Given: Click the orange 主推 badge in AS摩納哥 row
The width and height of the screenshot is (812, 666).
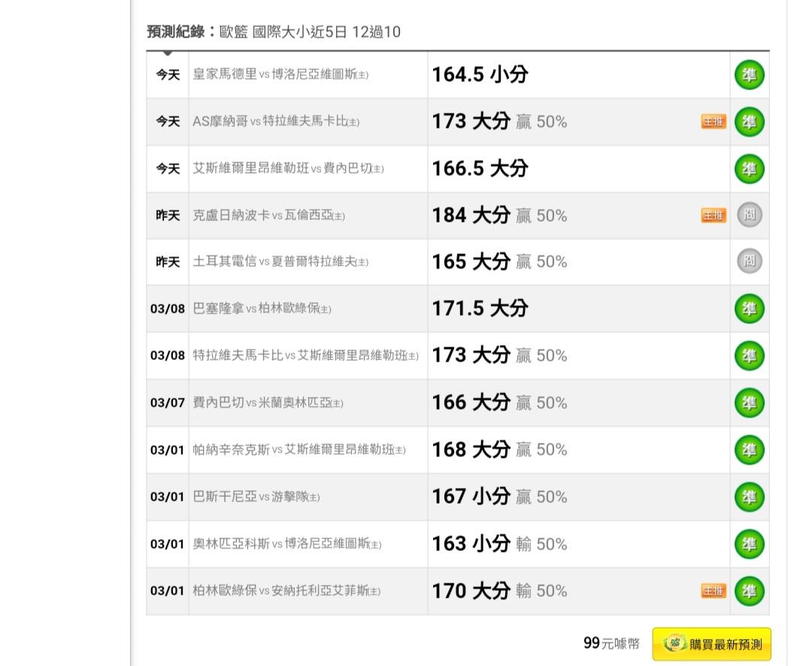Looking at the screenshot, I should [714, 122].
